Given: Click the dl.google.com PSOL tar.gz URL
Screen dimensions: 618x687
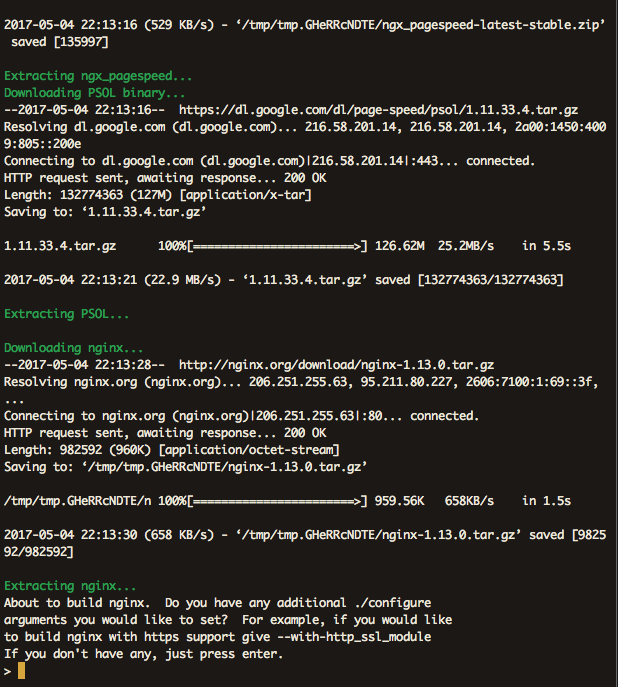Looking at the screenshot, I should coord(378,110).
